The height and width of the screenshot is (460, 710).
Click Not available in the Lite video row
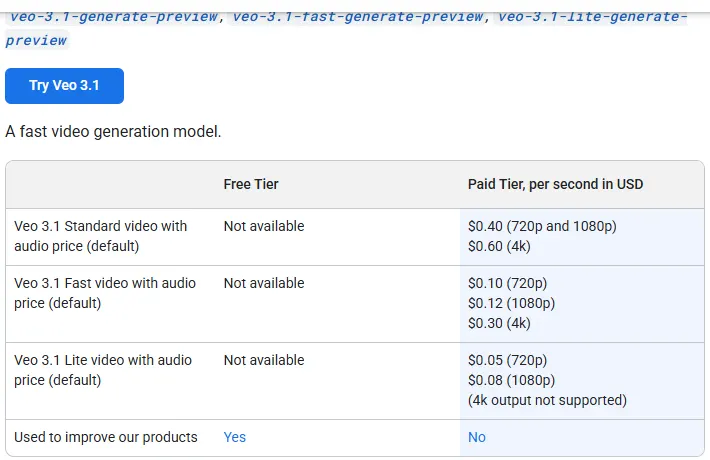pyautogui.click(x=264, y=360)
